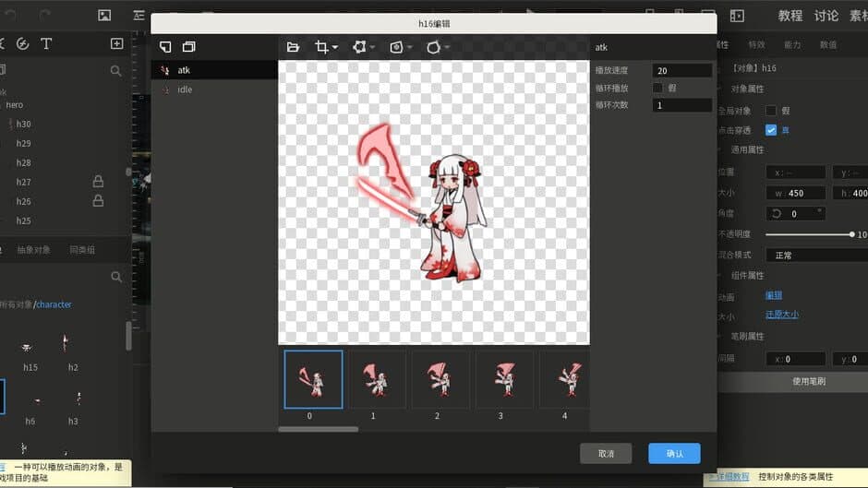This screenshot has height=488, width=868.
Task: Open the crop tool dropdown arrow
Action: click(335, 48)
